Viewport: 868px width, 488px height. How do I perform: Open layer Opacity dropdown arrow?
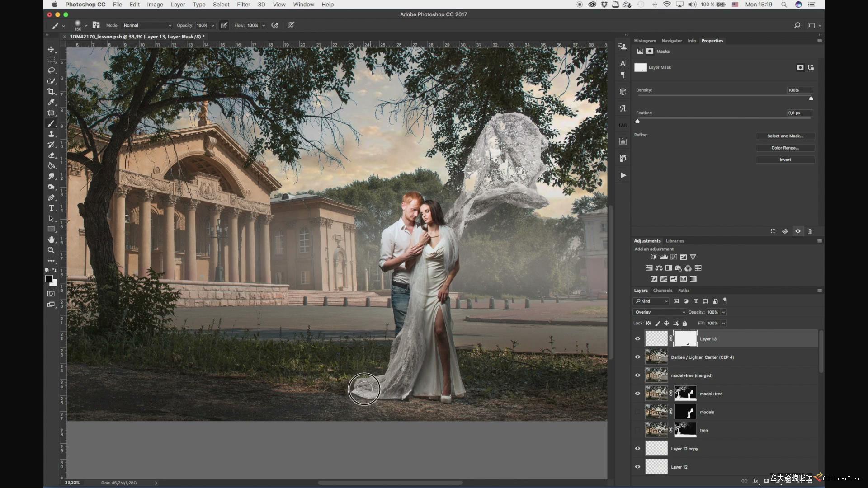coord(723,312)
